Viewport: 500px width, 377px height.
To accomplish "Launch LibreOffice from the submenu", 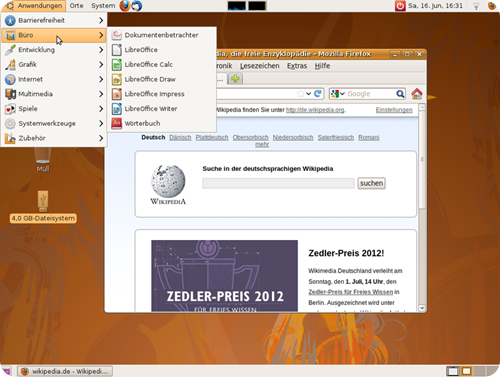I will (x=162, y=50).
